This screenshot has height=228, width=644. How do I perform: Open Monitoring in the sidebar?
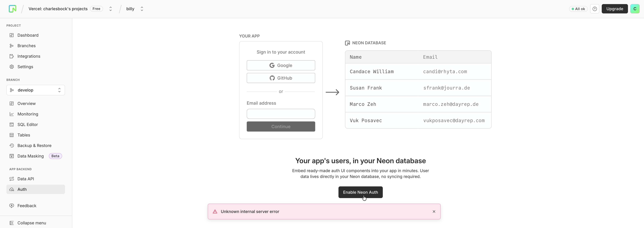pyautogui.click(x=28, y=114)
